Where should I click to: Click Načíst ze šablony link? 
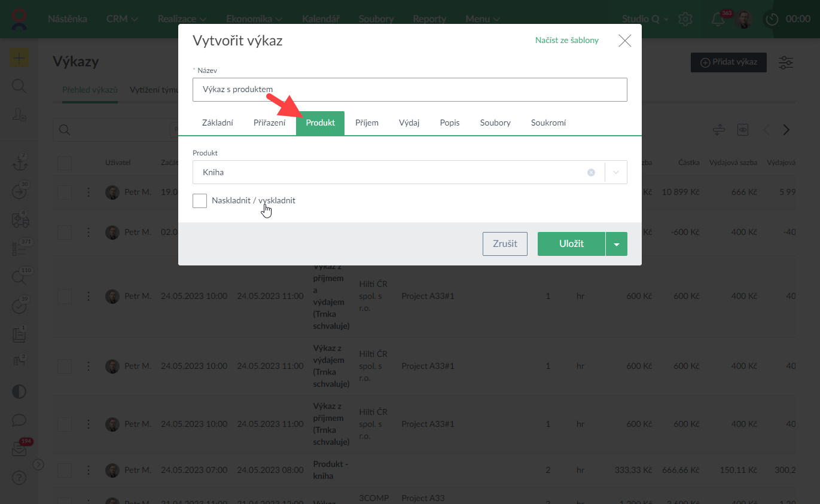(566, 41)
